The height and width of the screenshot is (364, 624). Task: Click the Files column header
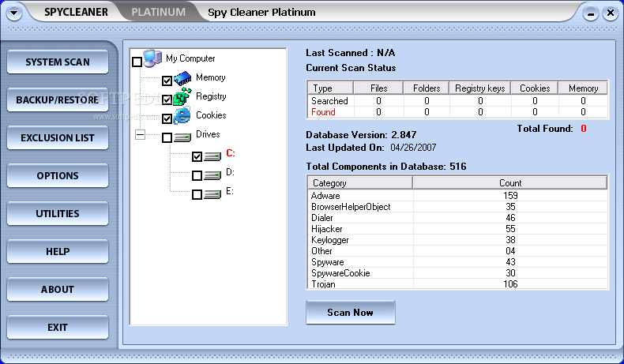(378, 88)
